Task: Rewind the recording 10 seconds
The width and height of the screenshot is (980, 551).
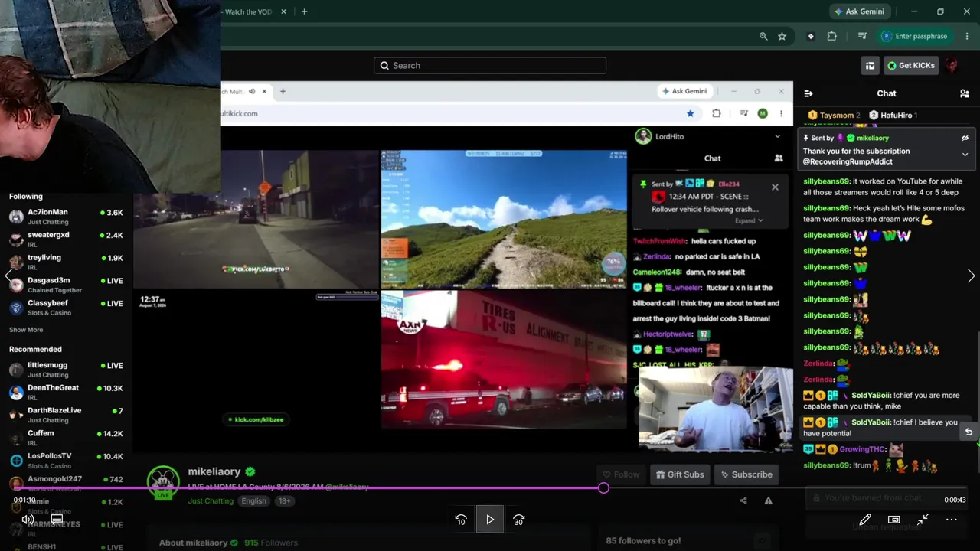Action: click(461, 520)
